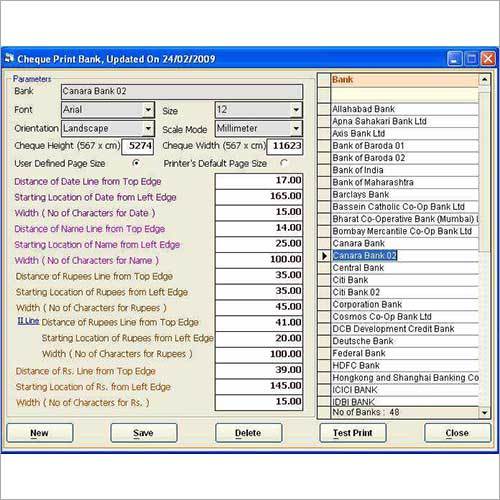Image resolution: width=500 pixels, height=500 pixels.
Task: Click the bank list scroll up arrow
Action: coord(485,79)
